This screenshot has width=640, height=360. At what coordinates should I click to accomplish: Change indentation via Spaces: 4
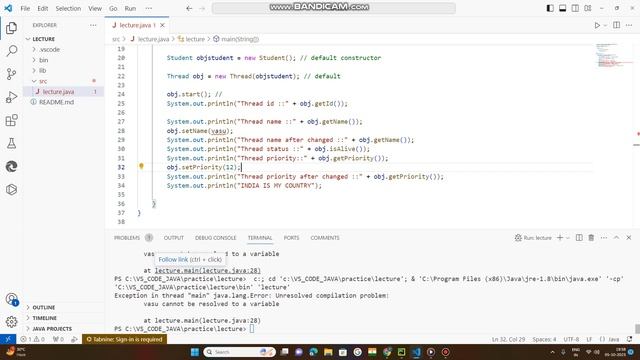[x=544, y=339]
